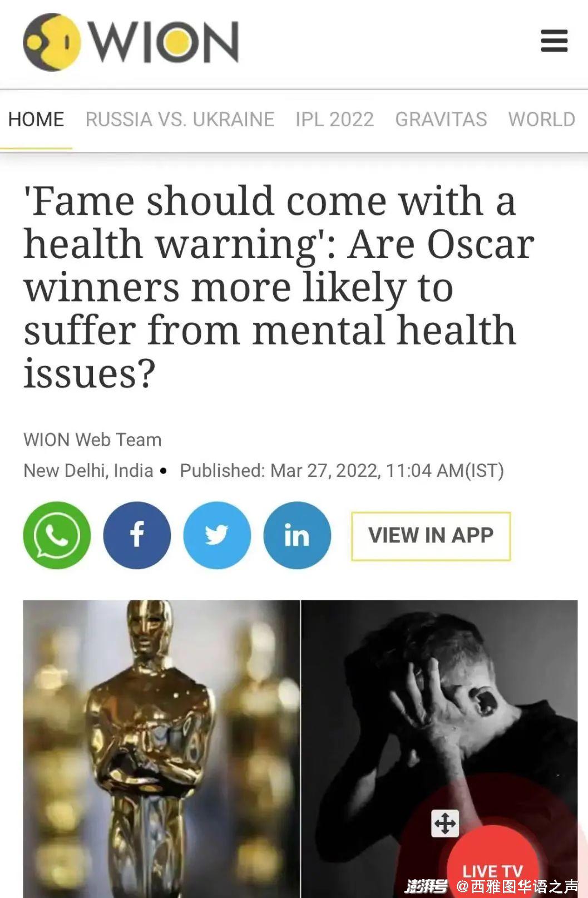Screen dimensions: 588x898
Task: Share the article on Facebook icon
Action: (x=137, y=535)
